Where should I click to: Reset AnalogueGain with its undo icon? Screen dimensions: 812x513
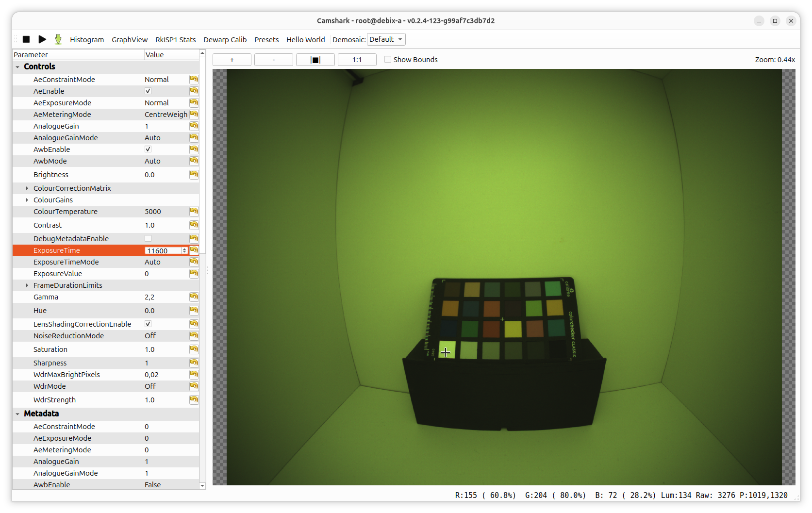[194, 126]
